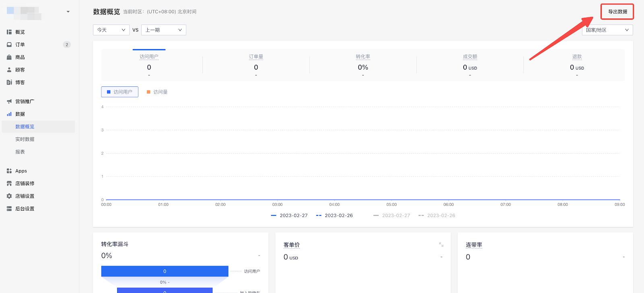Click the 访问用户 label beside the funnel
Screen dimensions: 644x293
[x=252, y=271]
